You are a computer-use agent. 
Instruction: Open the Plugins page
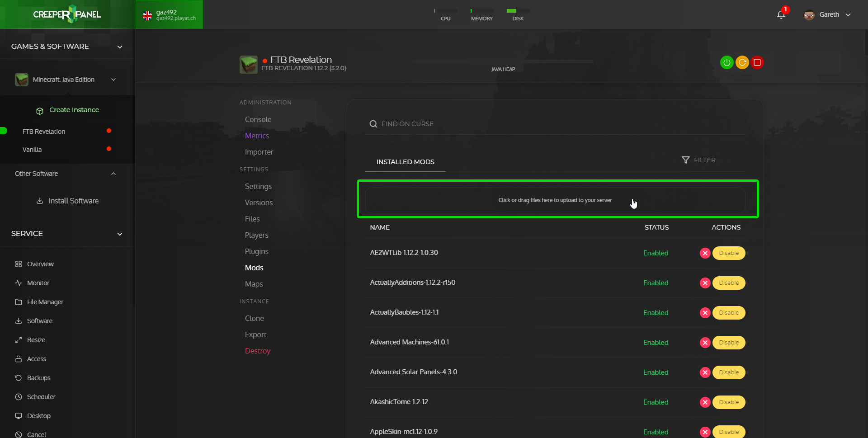click(x=256, y=251)
